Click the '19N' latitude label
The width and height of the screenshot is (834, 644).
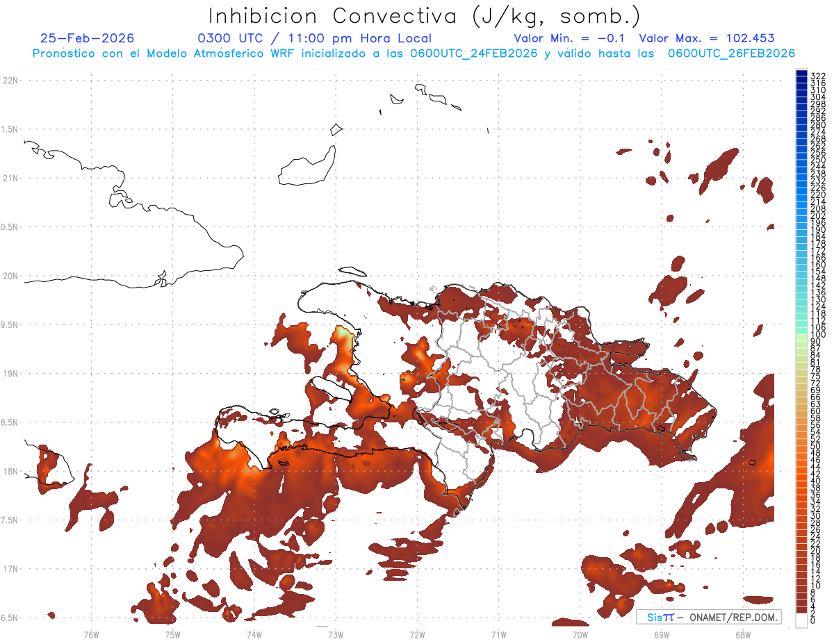(x=10, y=374)
